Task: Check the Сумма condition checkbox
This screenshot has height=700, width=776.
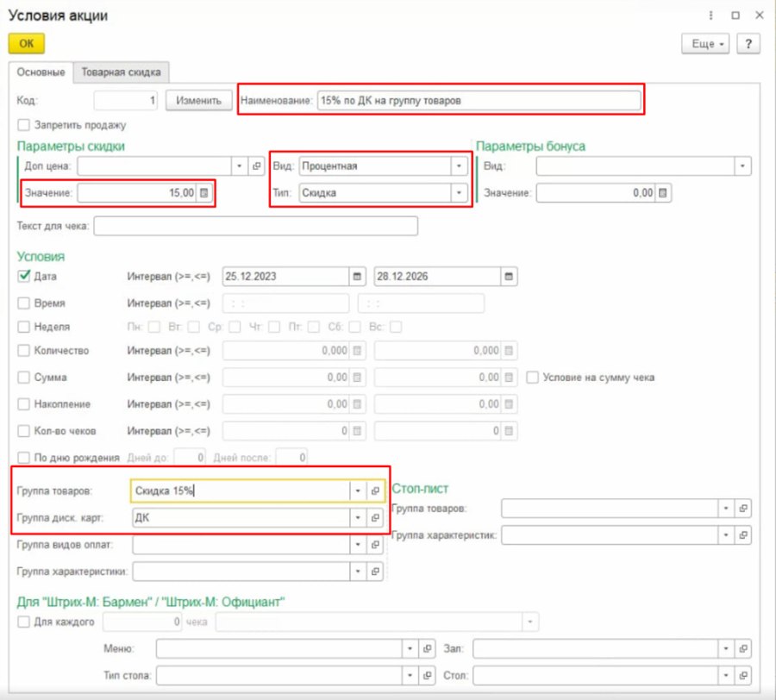Action: (x=24, y=378)
